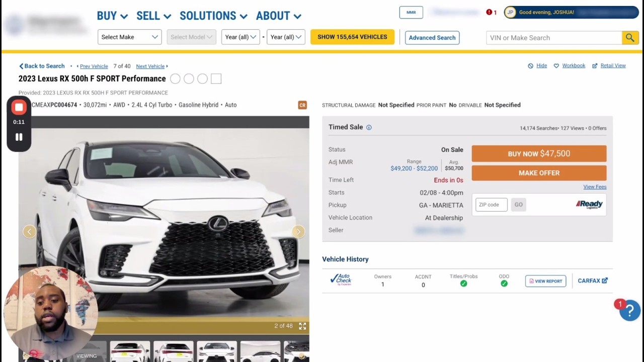Hide this vehicle listing
This screenshot has height=362, width=644.
coord(537,66)
